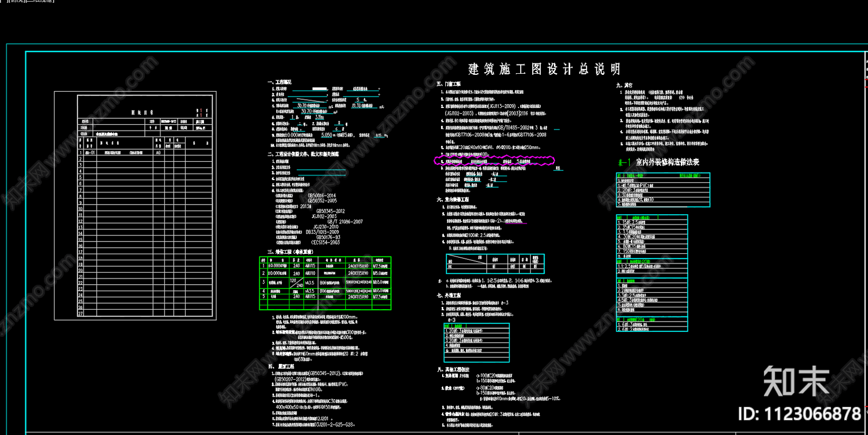The width and height of the screenshot is (868, 435).
Task: Select the GB50176-93 reference
Action: click(328, 237)
